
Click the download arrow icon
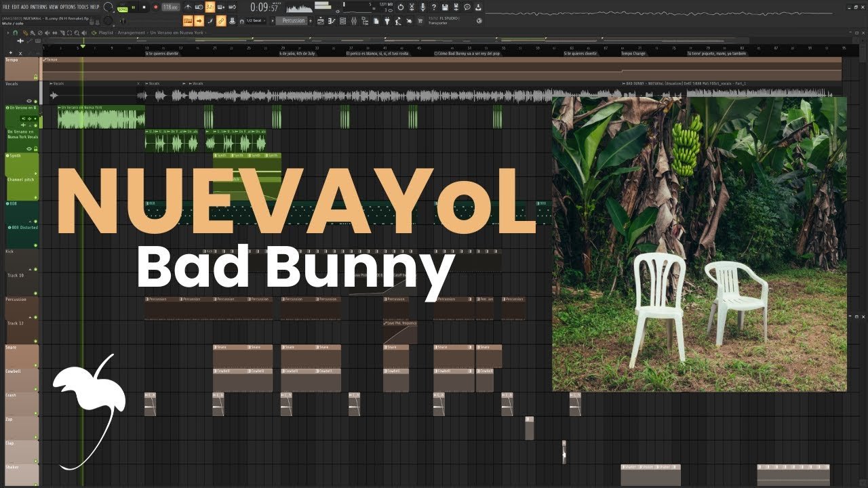(x=478, y=7)
